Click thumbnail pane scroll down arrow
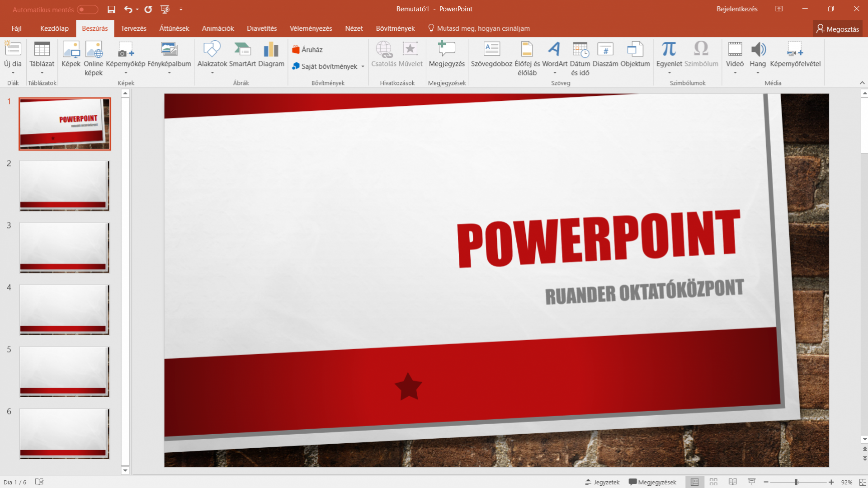The height and width of the screenshot is (488, 868). (125, 470)
